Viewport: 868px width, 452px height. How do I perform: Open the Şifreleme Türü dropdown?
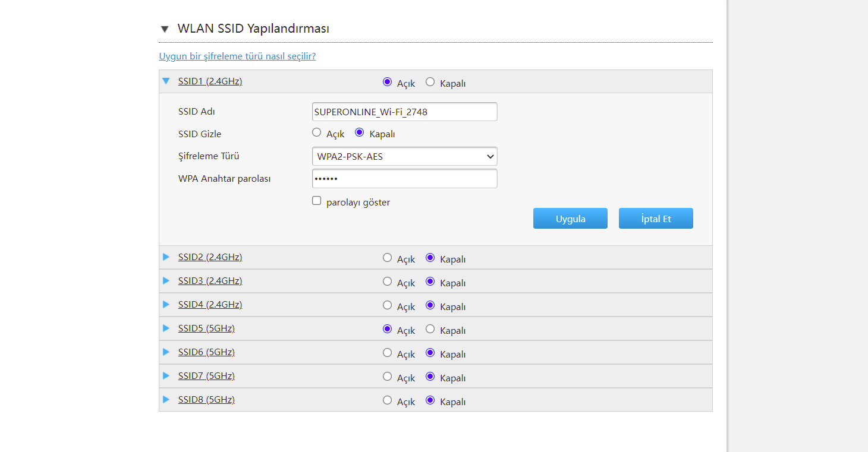click(x=404, y=157)
